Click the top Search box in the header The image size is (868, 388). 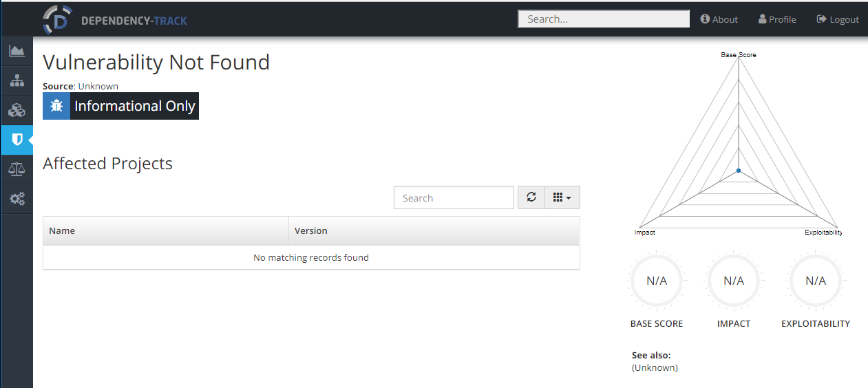[604, 19]
